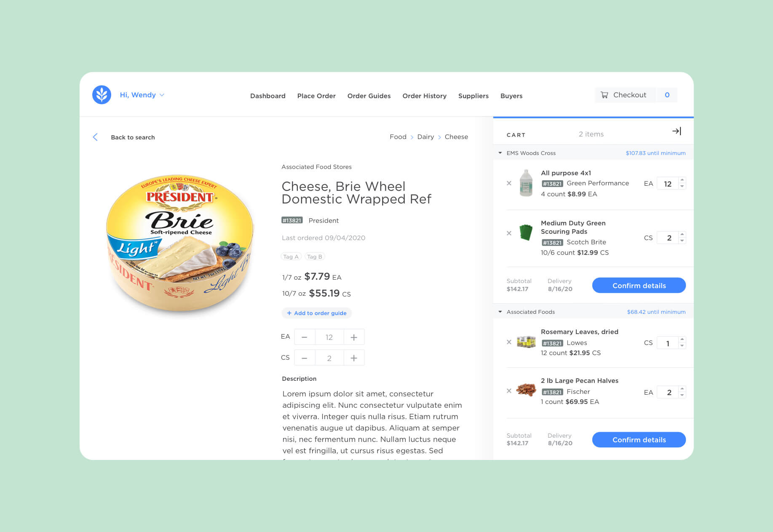Confirm details for EMS Woods Cross order
The image size is (773, 532).
639,285
